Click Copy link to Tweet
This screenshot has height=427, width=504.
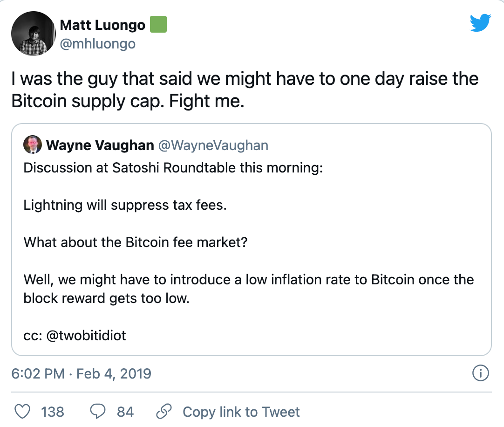(241, 412)
